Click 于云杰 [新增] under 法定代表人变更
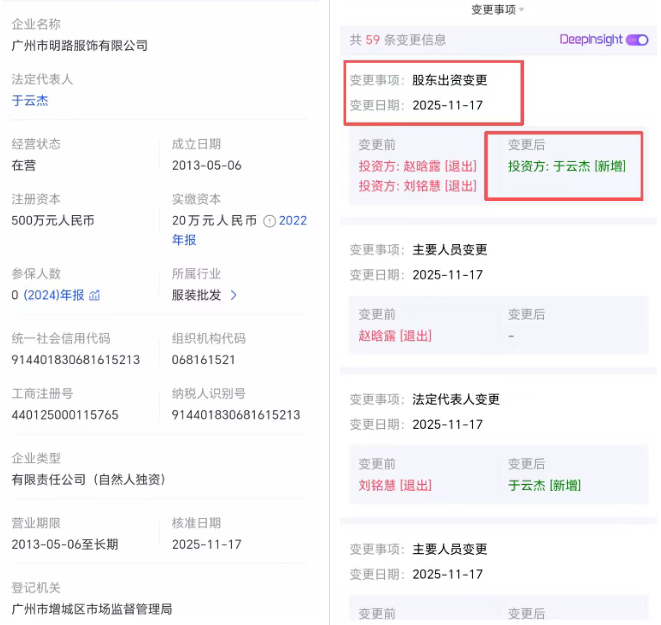 [x=545, y=486]
